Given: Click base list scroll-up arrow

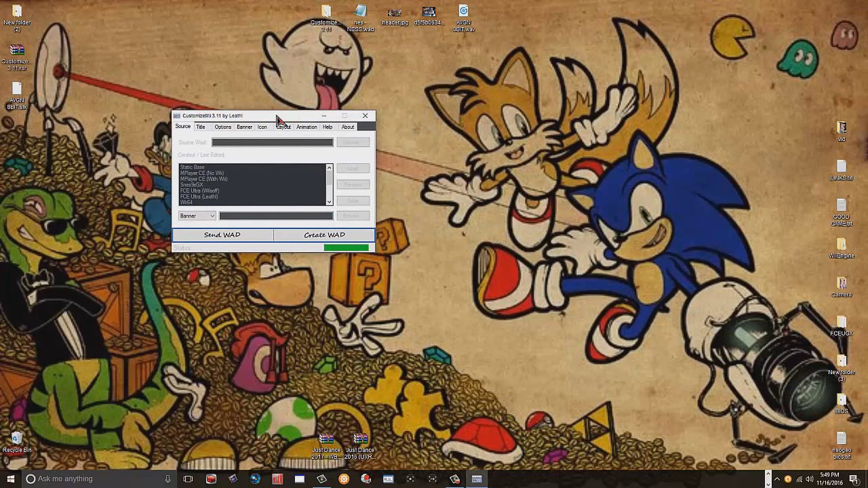Looking at the screenshot, I should point(329,168).
